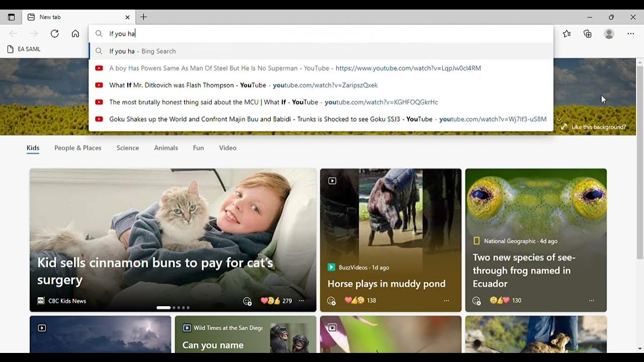Image resolution: width=644 pixels, height=362 pixels.
Task: Click the search magnifier in address bar
Action: pyautogui.click(x=99, y=34)
